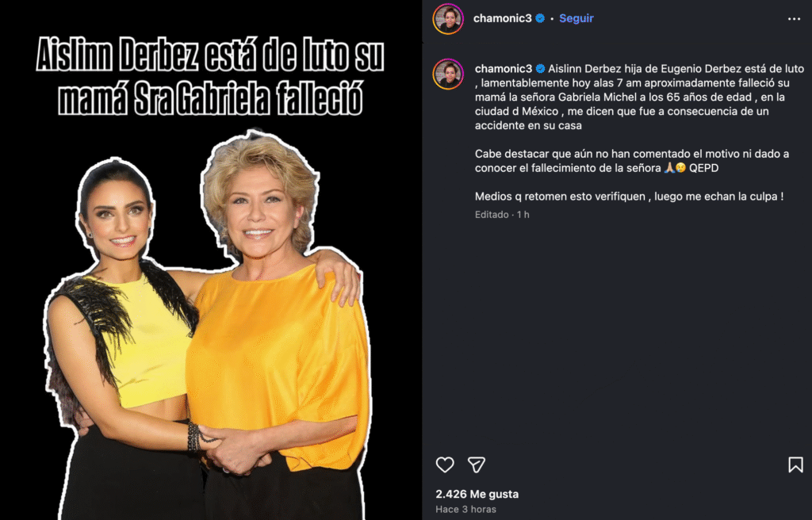Open chamonic3 profile avatar in the header
This screenshot has width=812, height=520.
[x=448, y=19]
